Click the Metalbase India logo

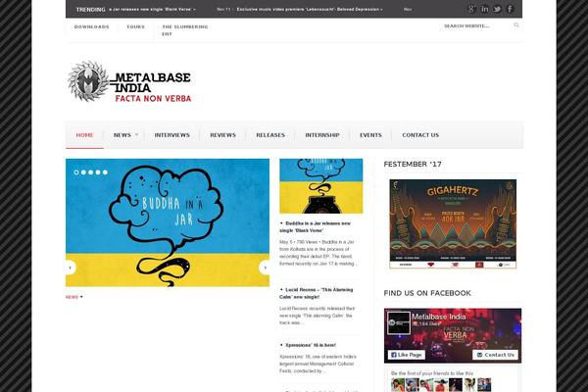click(129, 81)
